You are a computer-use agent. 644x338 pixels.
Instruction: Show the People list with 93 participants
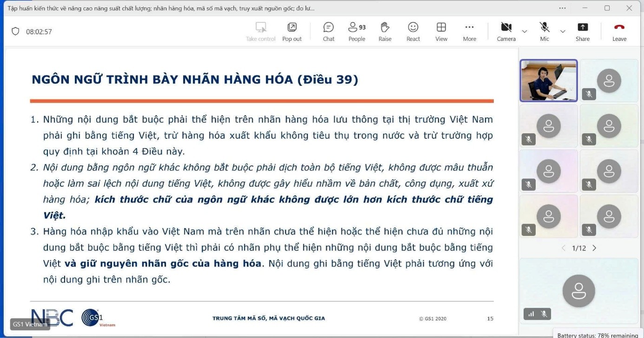(357, 32)
